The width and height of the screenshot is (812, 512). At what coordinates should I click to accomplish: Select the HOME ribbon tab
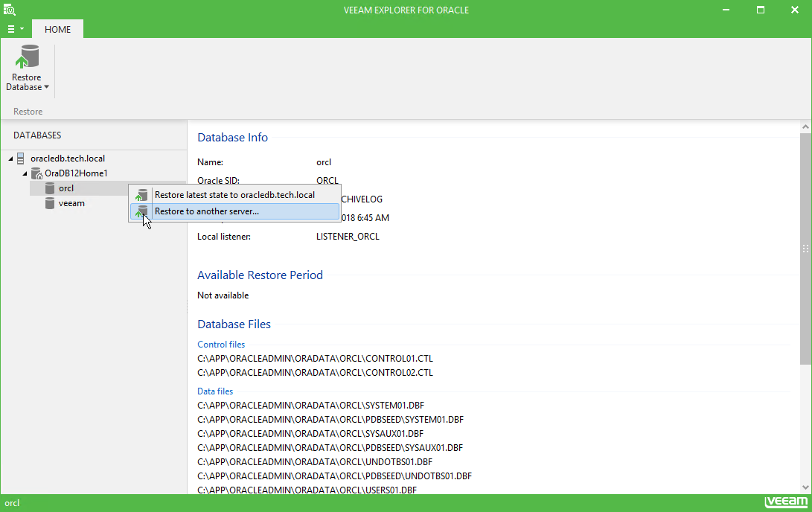click(x=57, y=30)
